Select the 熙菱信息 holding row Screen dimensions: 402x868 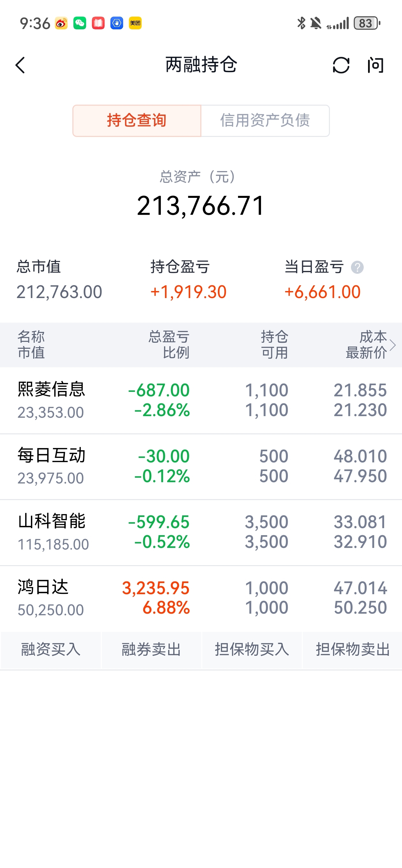pos(201,400)
